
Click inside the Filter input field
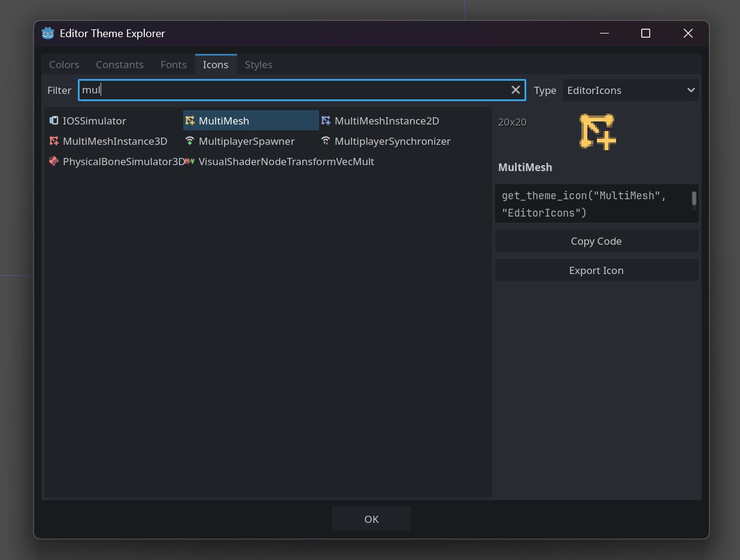coord(302,90)
